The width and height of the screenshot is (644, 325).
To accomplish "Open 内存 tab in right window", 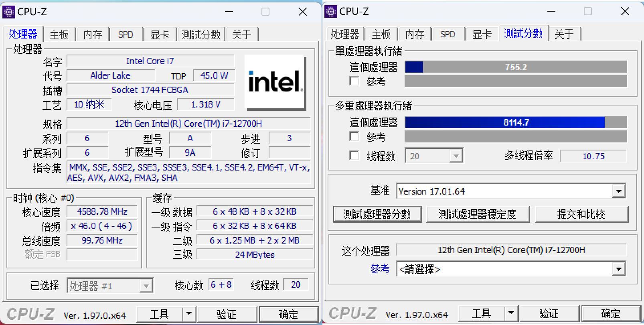I will tap(415, 35).
